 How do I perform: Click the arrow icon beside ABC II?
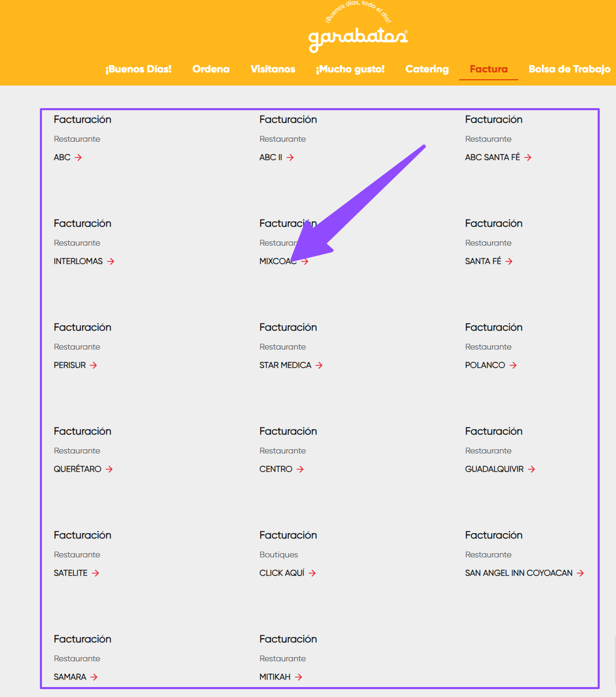pyautogui.click(x=290, y=157)
